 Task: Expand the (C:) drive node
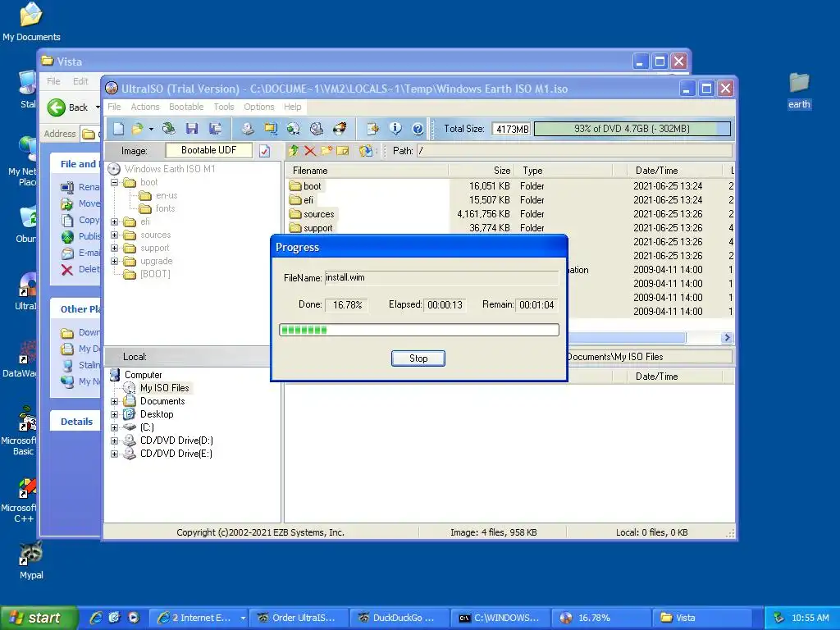pos(115,427)
